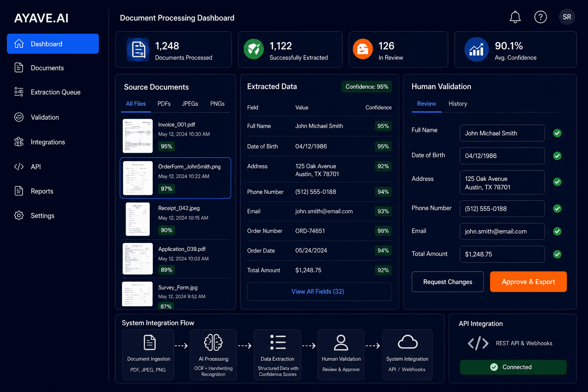Click the Receipt_042.jpeg file name

tap(179, 208)
